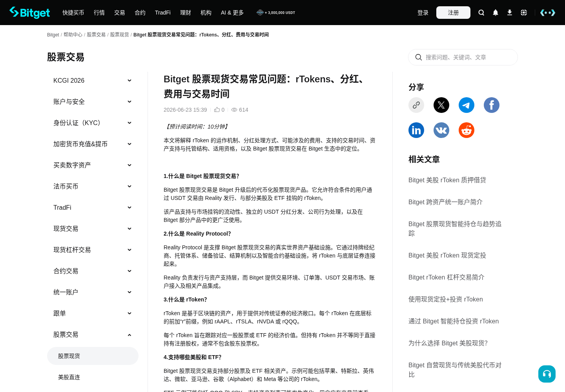Share article on Telegram

(467, 105)
